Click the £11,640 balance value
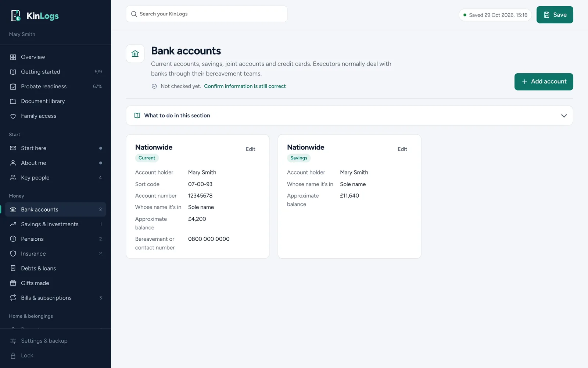The width and height of the screenshot is (588, 368). [x=349, y=196]
